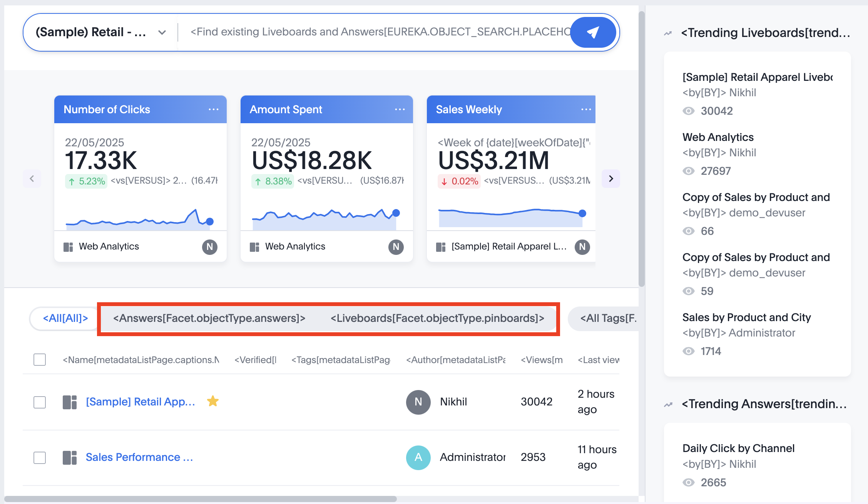This screenshot has height=504, width=868.
Task: Check the box for the Sales Performance row
Action: coord(40,457)
